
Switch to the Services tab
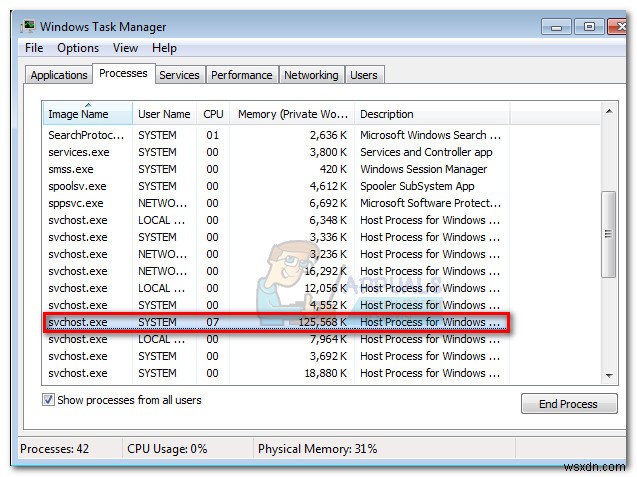[179, 75]
